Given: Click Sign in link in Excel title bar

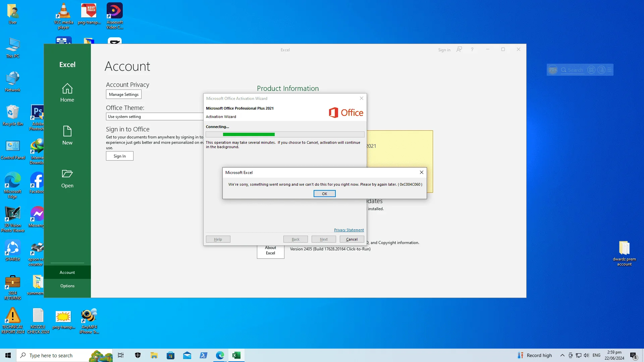Looking at the screenshot, I should [x=444, y=50].
